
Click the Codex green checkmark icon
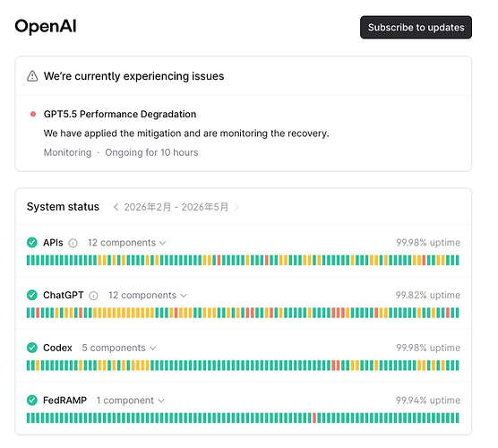tap(31, 348)
